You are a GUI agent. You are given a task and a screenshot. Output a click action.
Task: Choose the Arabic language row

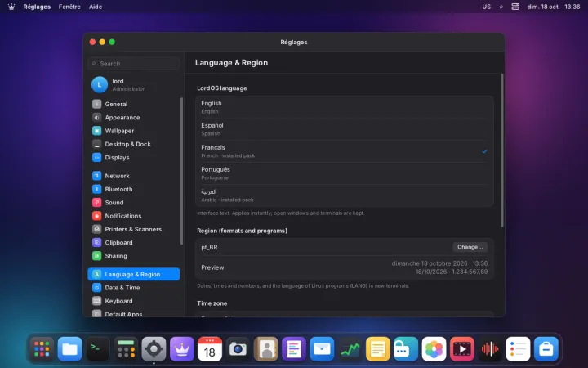click(345, 195)
